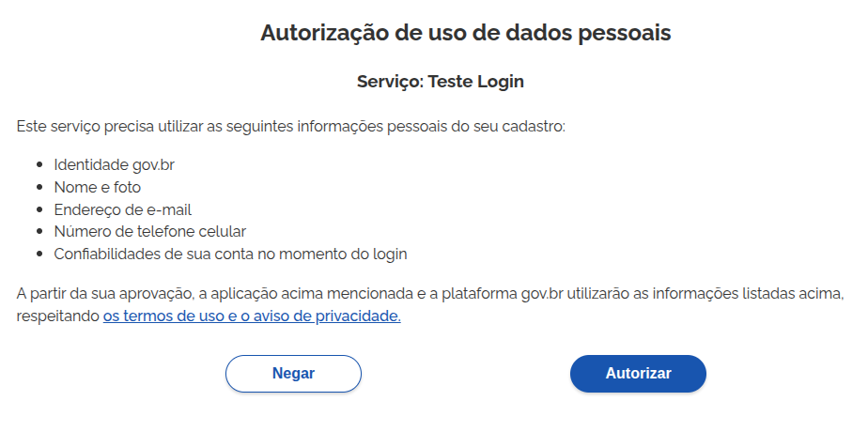The width and height of the screenshot is (868, 432).
Task: Click the bullet before 'Número de telefone celular'
Action: (39, 231)
